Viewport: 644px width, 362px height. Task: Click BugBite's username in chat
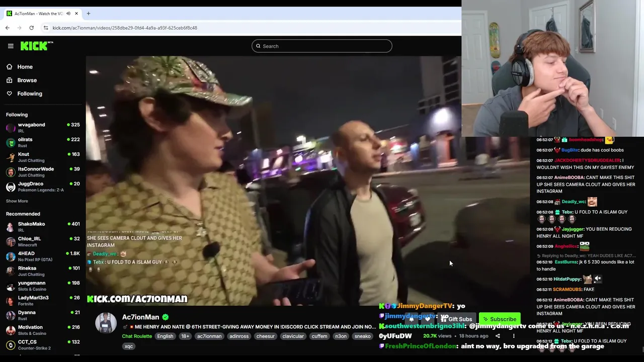[570, 150]
